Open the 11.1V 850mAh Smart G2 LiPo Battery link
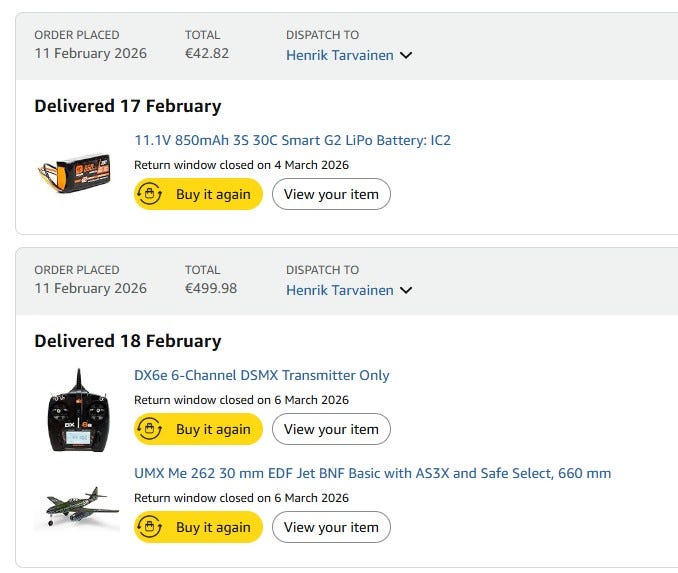This screenshot has width=678, height=573. tap(292, 140)
